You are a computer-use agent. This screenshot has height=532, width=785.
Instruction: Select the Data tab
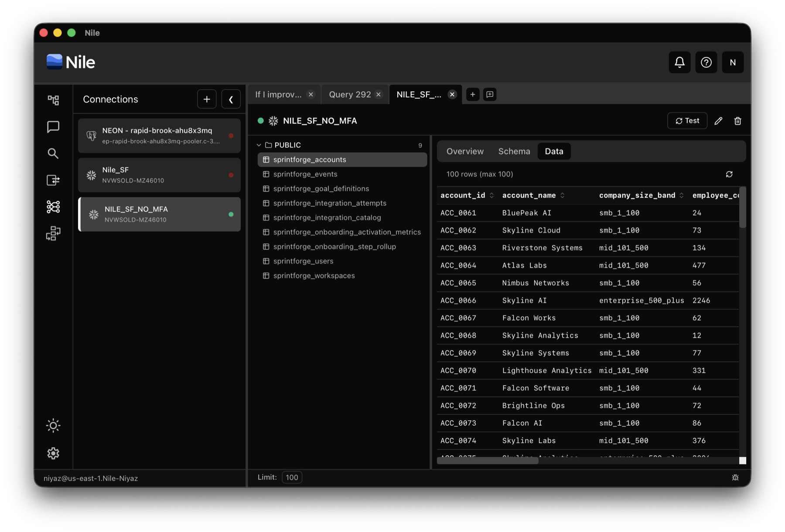click(554, 151)
